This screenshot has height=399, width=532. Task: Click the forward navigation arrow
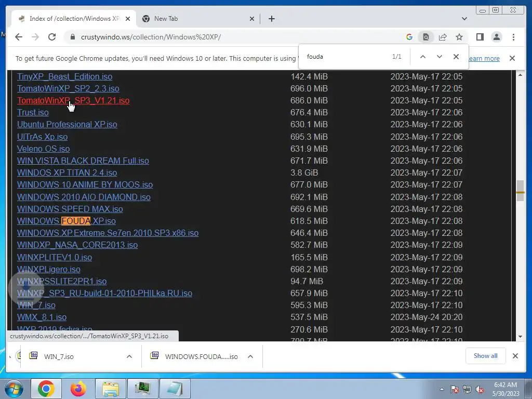coord(35,37)
